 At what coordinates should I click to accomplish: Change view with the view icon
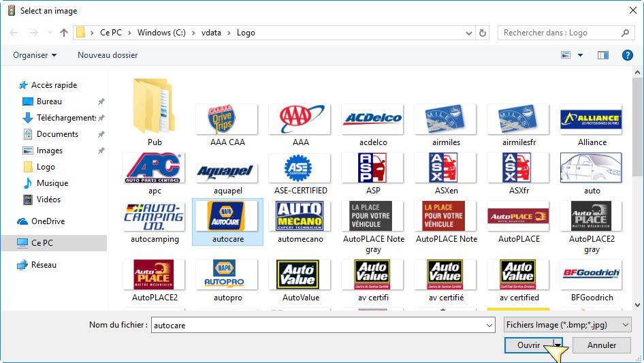coord(566,55)
